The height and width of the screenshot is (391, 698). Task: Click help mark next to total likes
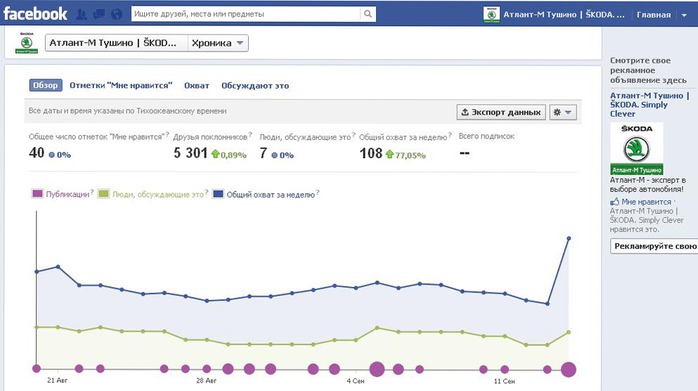click(x=167, y=134)
